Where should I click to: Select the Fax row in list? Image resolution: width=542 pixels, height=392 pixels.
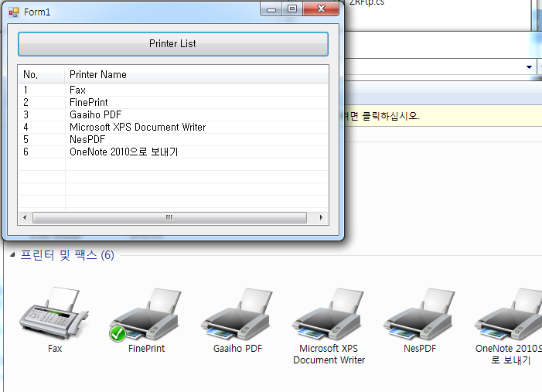pos(173,90)
